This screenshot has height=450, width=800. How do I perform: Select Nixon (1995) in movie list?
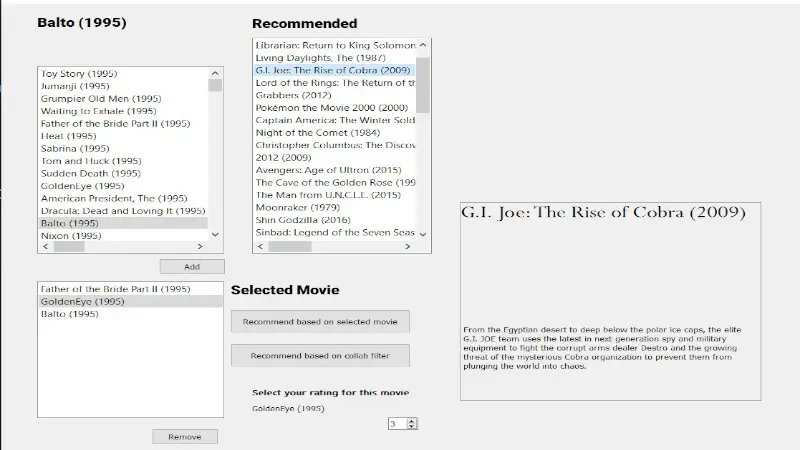[x=123, y=236]
